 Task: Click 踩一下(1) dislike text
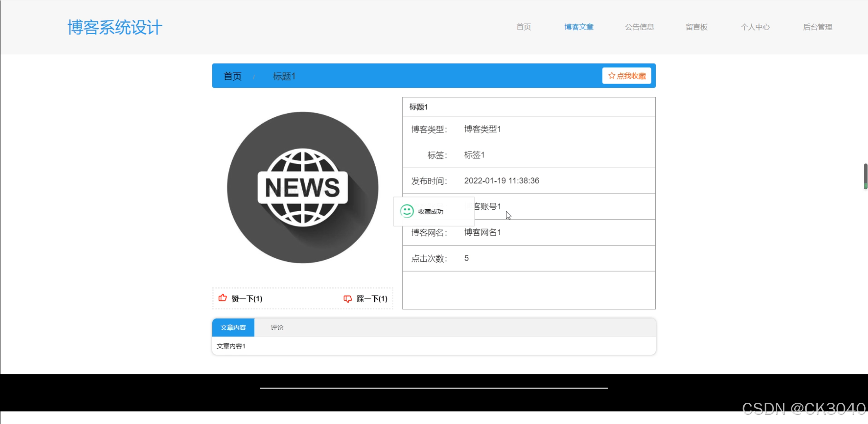(x=372, y=299)
